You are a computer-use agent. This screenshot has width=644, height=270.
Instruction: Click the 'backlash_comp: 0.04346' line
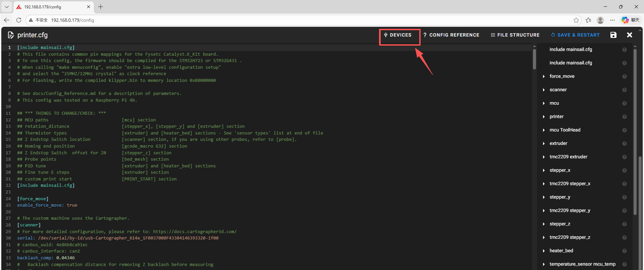tap(46, 258)
